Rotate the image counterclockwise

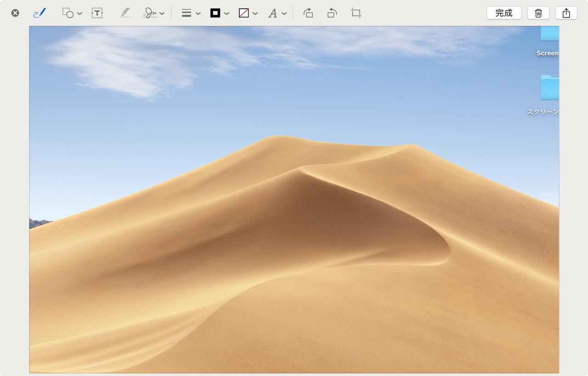(x=332, y=13)
